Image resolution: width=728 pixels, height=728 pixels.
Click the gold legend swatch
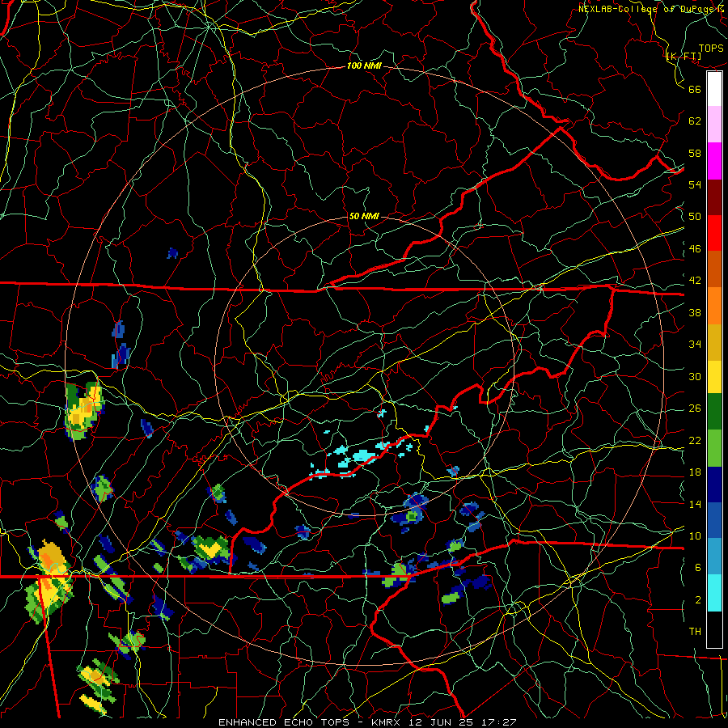[x=714, y=342]
